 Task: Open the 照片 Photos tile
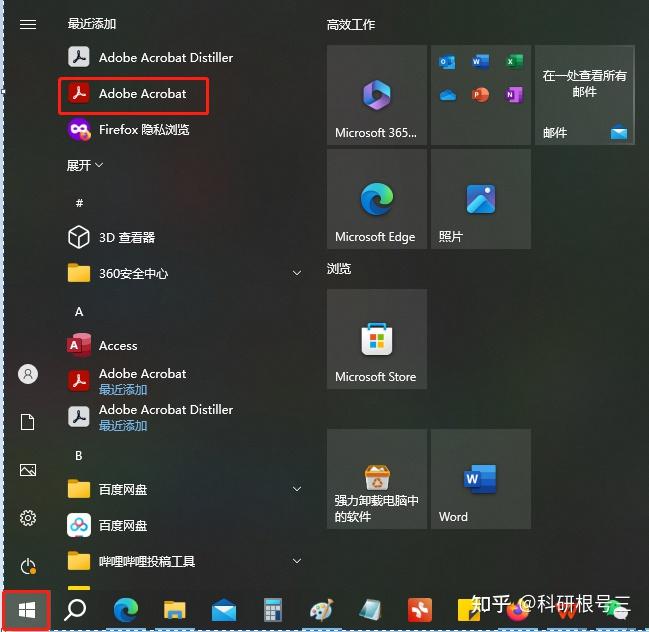481,199
